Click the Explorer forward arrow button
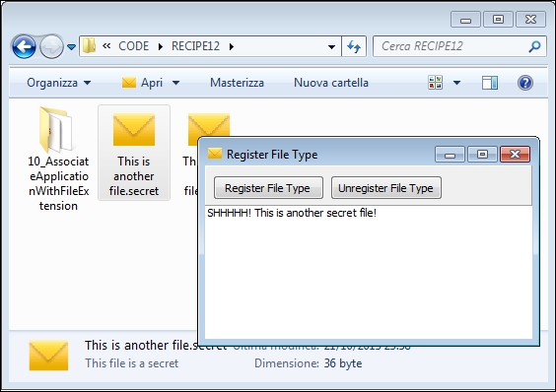556x392 pixels. pos(51,46)
